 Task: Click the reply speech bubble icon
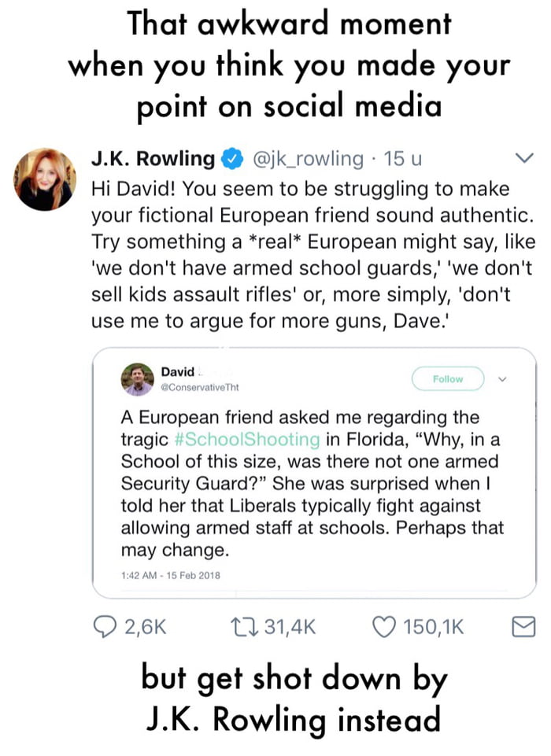coord(104,626)
